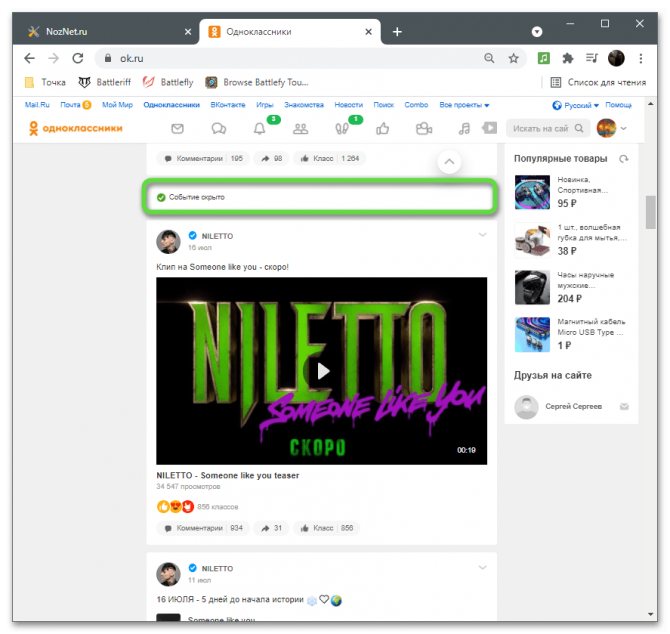Click the Odnoklassniki logo
Screen dimensions: 670x634
pyautogui.click(x=76, y=128)
